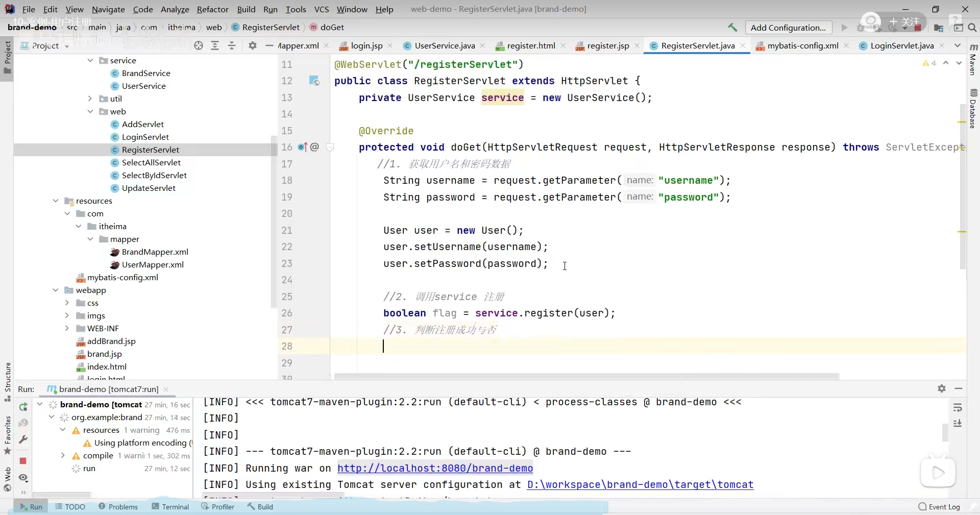
Task: Click wrench icon in Run panel
Action: [x=23, y=439]
